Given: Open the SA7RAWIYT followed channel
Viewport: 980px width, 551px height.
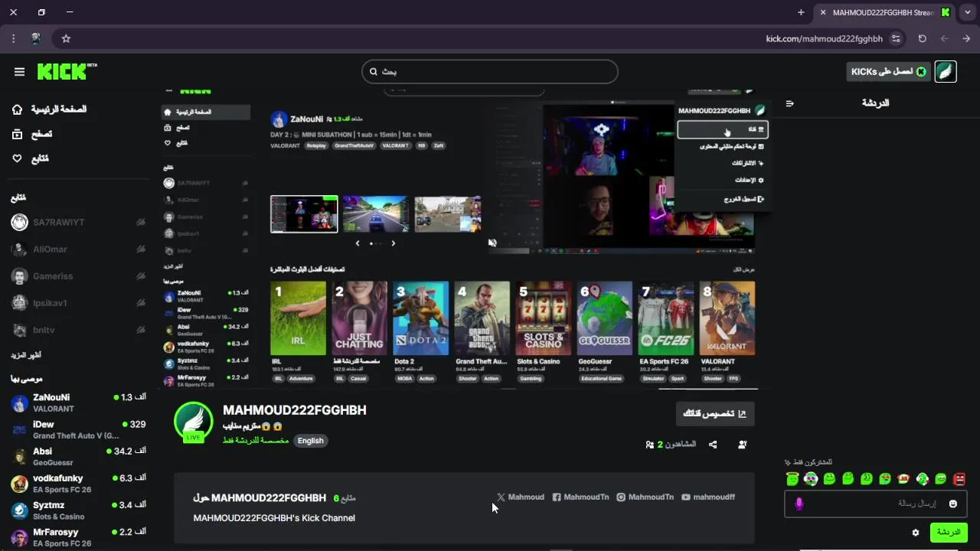Looking at the screenshot, I should coord(78,223).
